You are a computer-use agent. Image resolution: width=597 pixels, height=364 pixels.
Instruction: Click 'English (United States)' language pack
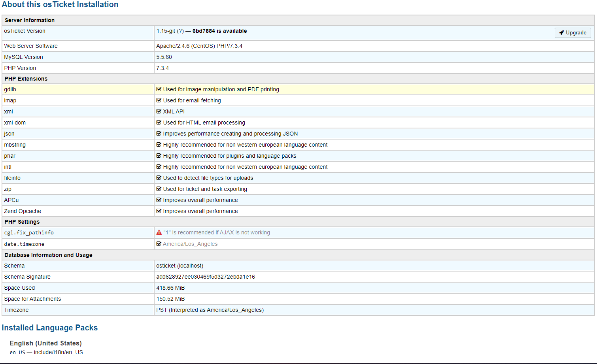46,343
